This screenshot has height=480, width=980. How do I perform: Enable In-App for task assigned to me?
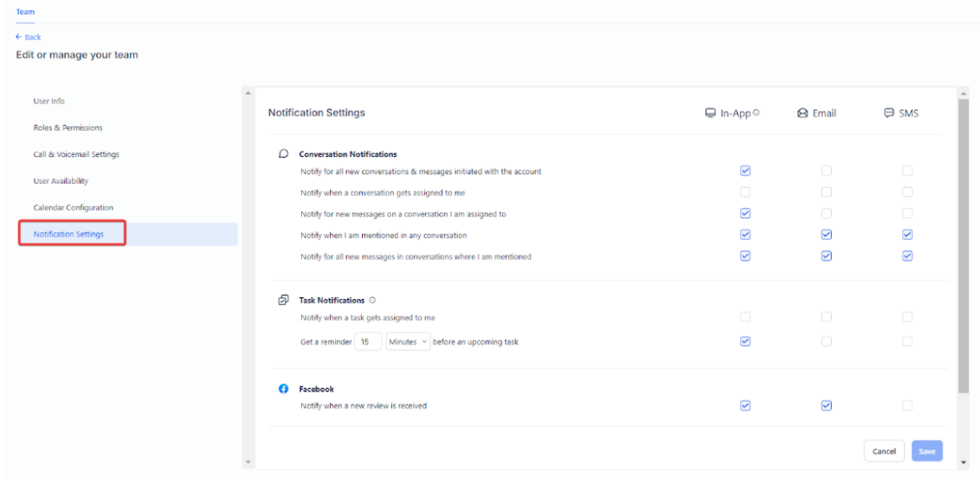(x=745, y=317)
